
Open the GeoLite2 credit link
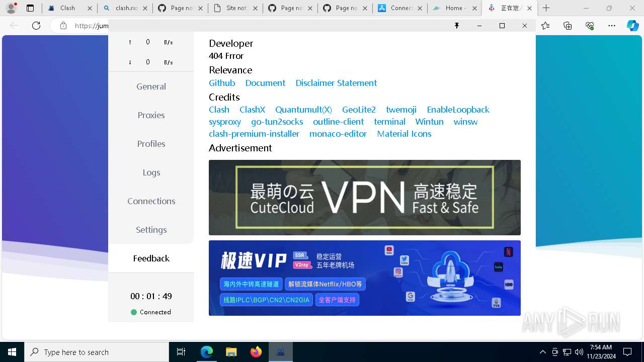click(x=359, y=110)
